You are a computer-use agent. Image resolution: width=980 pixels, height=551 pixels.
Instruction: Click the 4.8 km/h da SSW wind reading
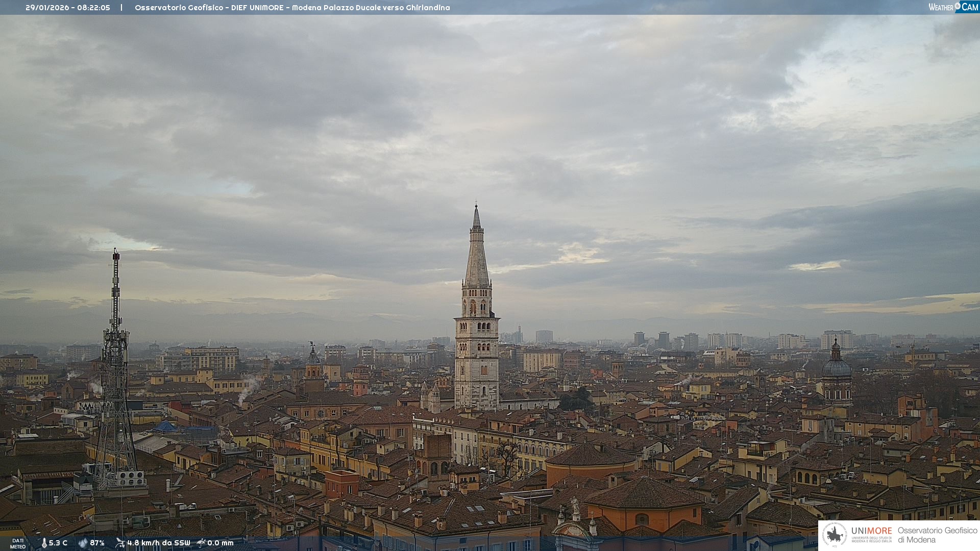[158, 543]
